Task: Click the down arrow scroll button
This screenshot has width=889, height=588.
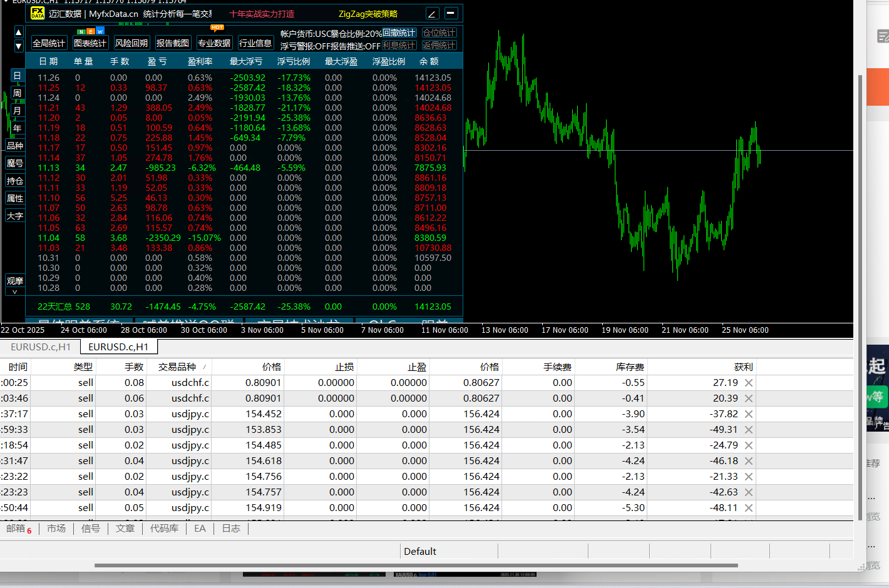Action: click(18, 46)
